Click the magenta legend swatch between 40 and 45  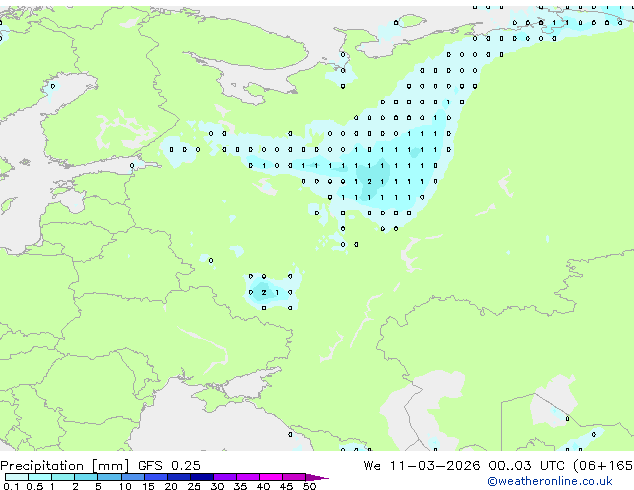coord(271,477)
